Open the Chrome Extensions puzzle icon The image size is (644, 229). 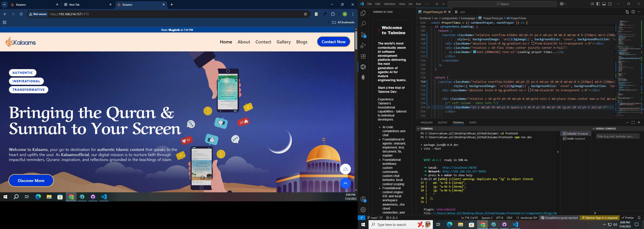coord(333,14)
